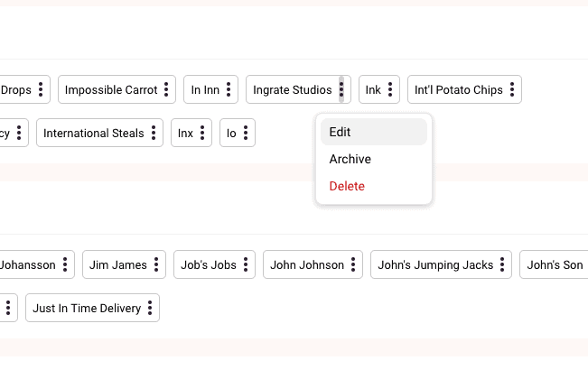Select the Impossible Carrot chip label
588x370 pixels.
click(111, 90)
